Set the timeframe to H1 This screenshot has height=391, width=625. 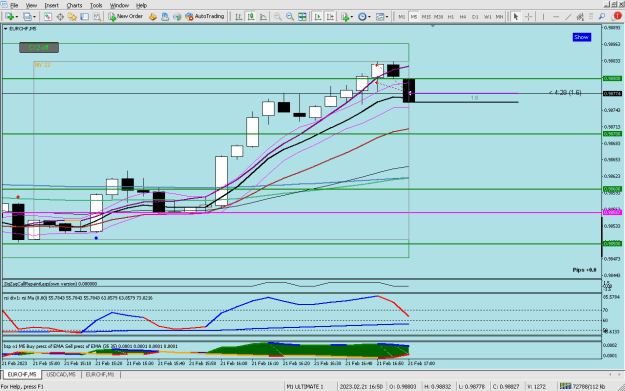point(451,17)
